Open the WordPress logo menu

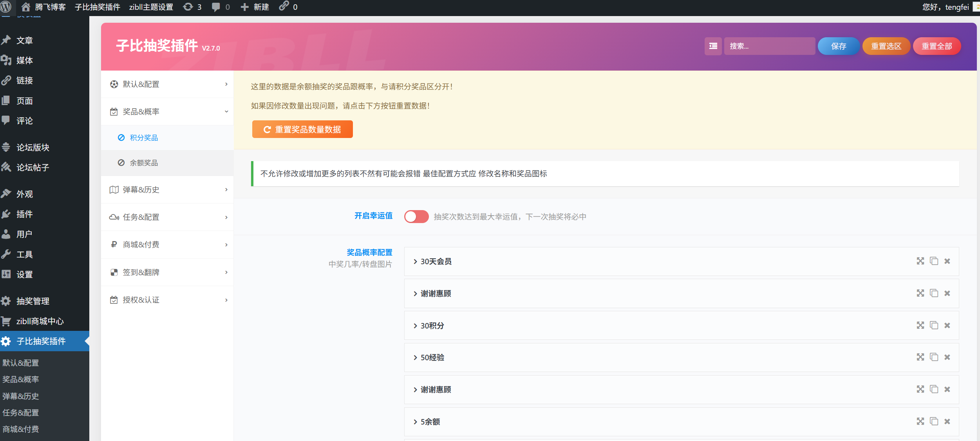coord(6,7)
